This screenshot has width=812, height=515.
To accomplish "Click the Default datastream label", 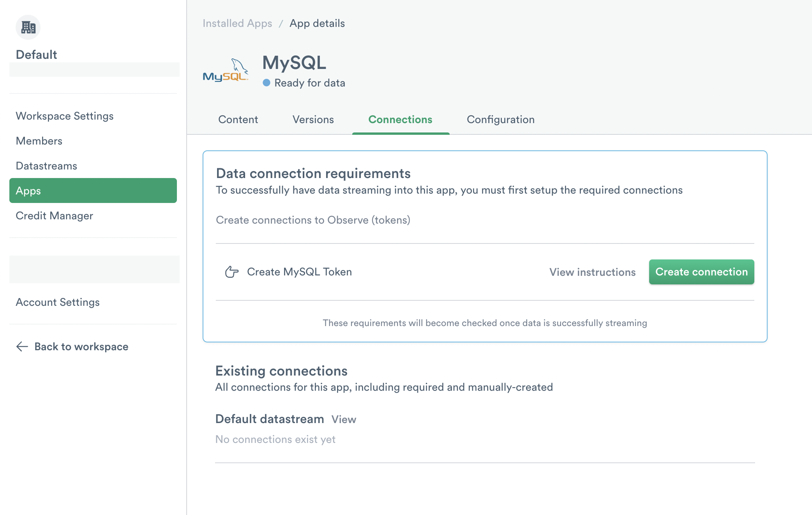I will tap(270, 419).
